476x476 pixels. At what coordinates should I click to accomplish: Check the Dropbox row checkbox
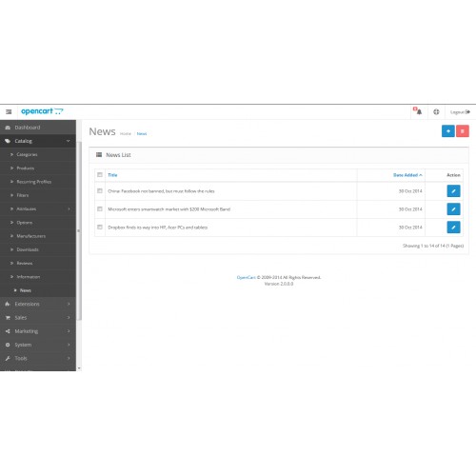(100, 227)
